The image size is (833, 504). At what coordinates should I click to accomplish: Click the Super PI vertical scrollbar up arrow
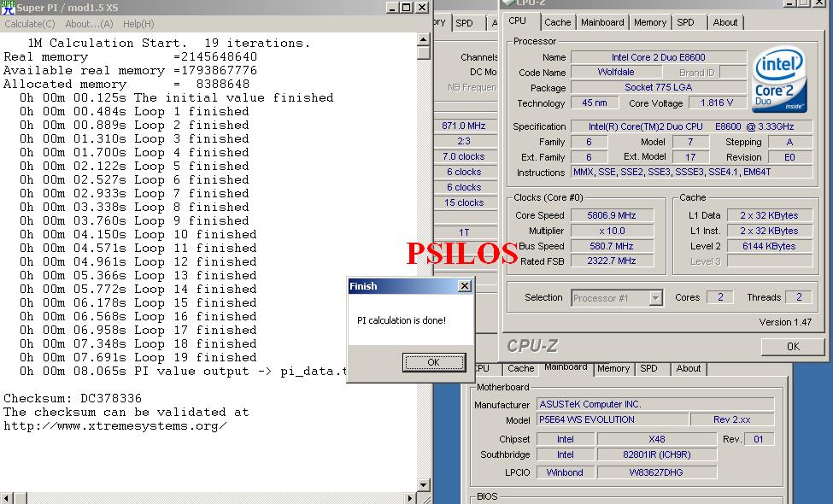coord(424,39)
